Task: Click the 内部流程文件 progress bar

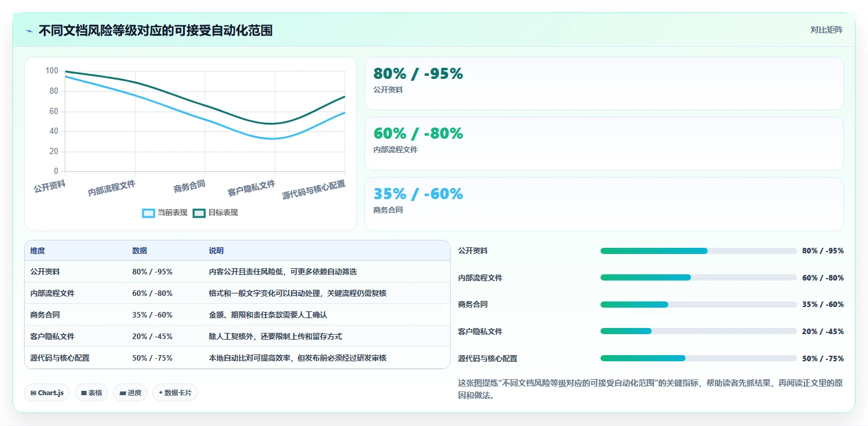Action: [698, 277]
